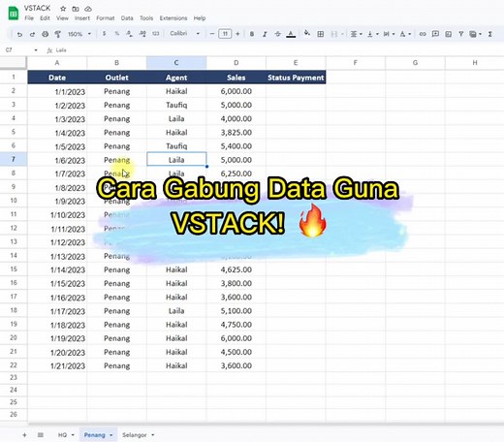Open the fill color picker
The image size is (504, 442).
[x=307, y=33]
